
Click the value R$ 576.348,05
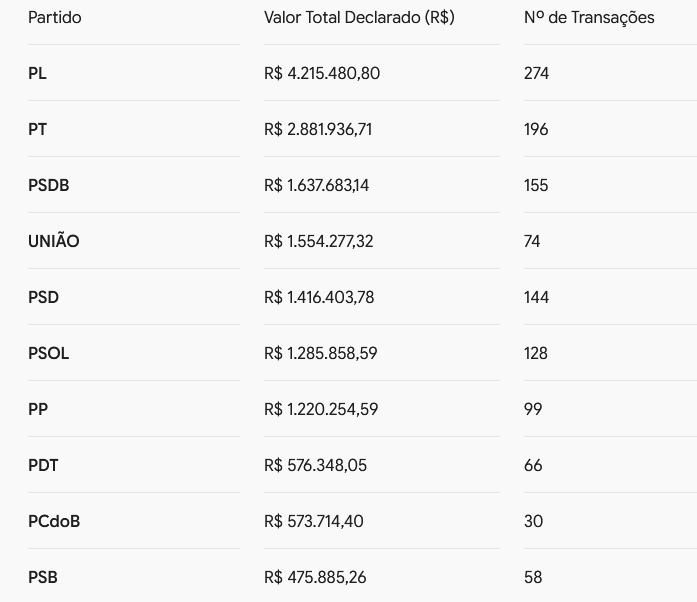315,466
